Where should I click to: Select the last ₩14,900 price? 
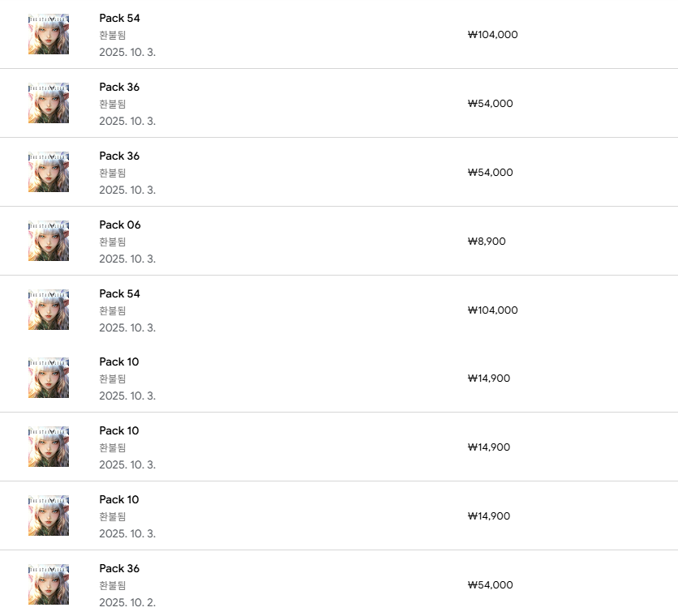click(x=488, y=515)
